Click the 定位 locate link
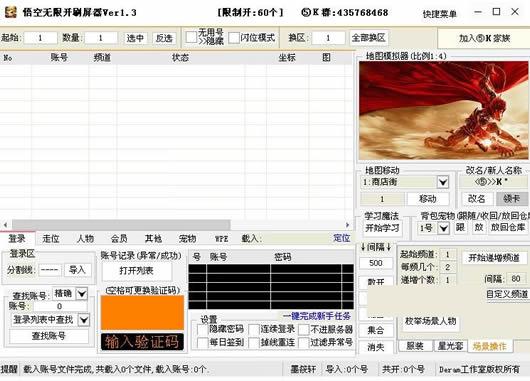The height and width of the screenshot is (381, 530). (341, 238)
